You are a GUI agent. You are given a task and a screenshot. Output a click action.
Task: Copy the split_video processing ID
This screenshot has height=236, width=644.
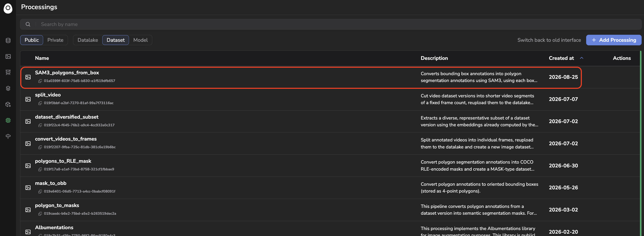pyautogui.click(x=40, y=103)
